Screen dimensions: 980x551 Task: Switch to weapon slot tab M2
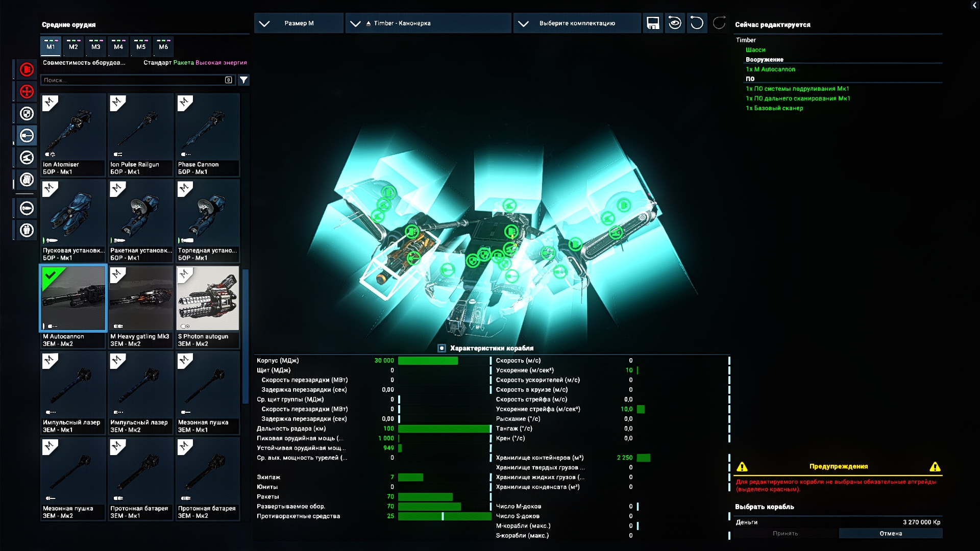73,46
